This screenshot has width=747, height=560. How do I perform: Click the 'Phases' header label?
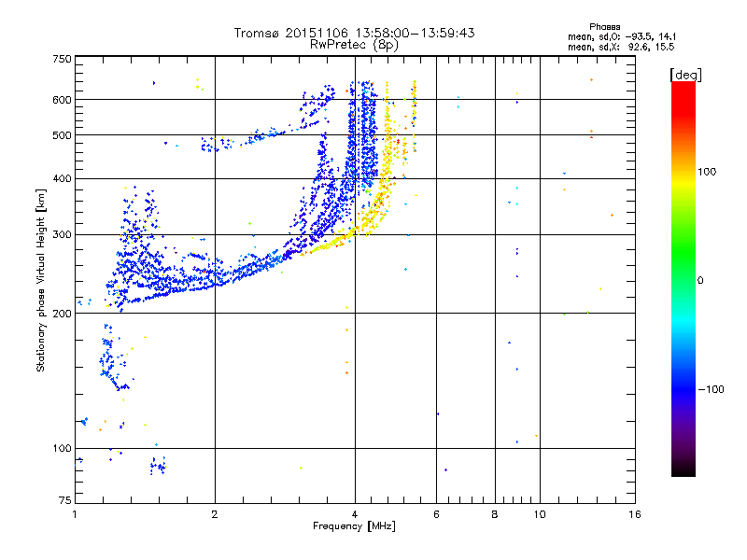[x=604, y=27]
